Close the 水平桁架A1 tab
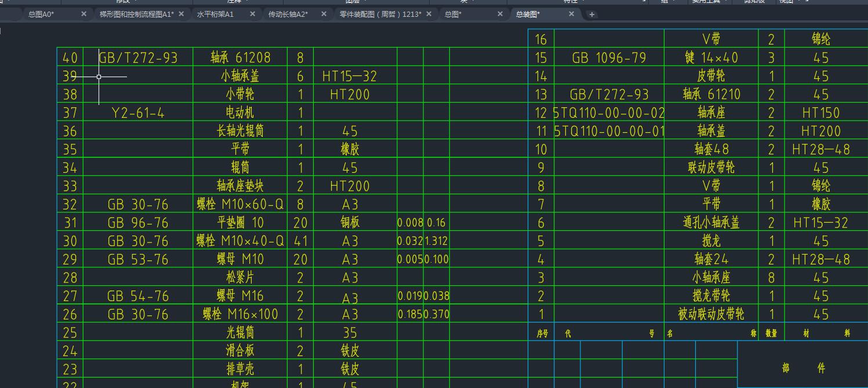868x388 pixels. point(252,14)
